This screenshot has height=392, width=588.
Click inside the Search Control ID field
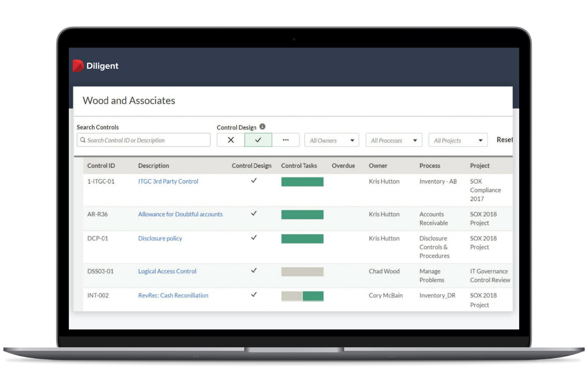[143, 140]
